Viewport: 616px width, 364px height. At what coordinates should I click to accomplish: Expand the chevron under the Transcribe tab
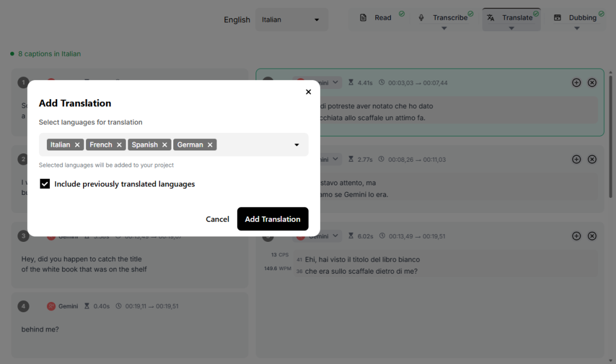click(444, 27)
